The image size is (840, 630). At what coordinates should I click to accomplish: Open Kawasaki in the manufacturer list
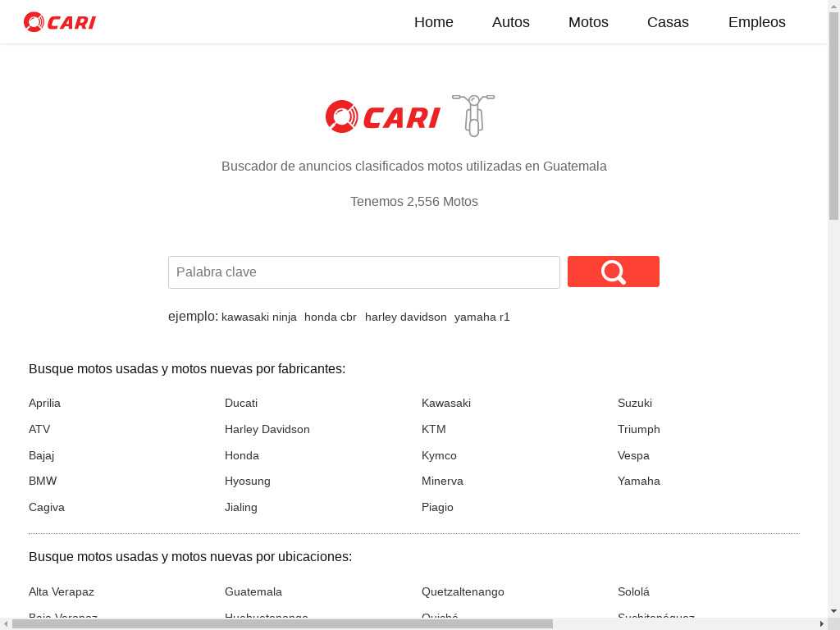[445, 403]
